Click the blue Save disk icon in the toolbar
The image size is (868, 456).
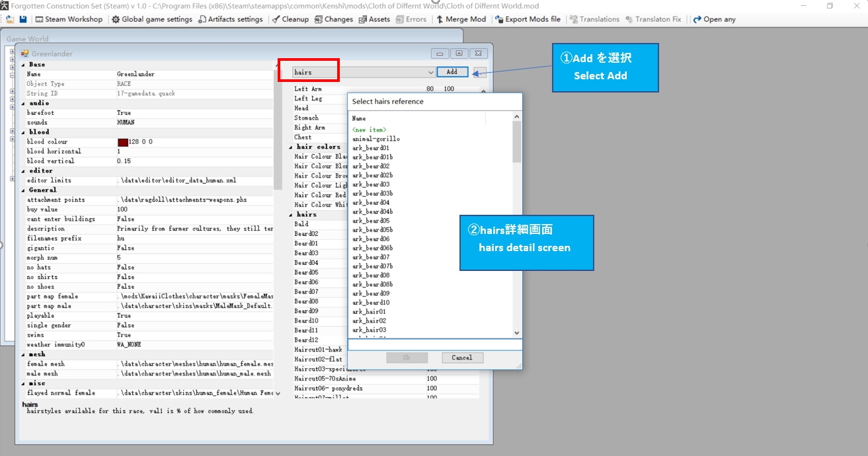23,19
